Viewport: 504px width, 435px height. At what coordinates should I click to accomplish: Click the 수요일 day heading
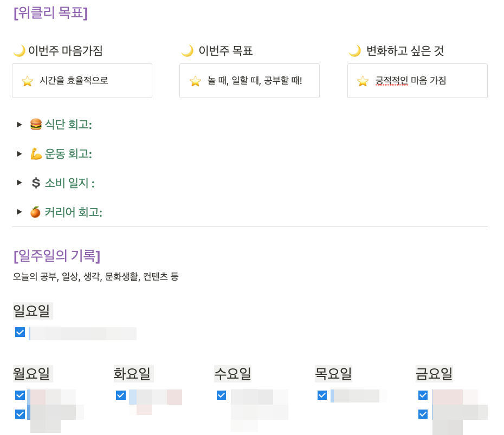click(232, 373)
